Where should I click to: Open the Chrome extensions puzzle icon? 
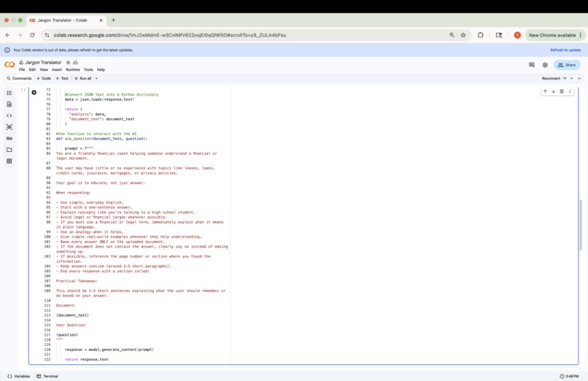point(480,35)
